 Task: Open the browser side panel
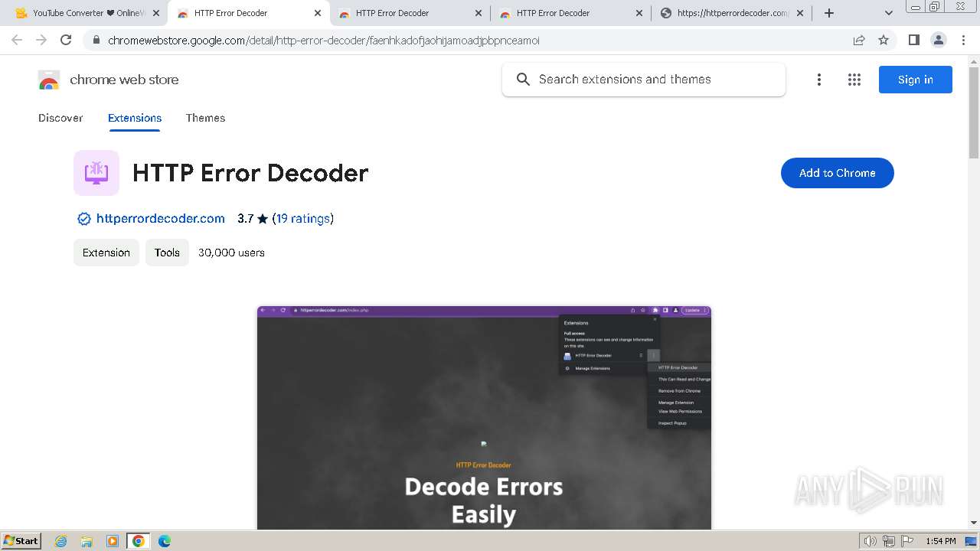coord(914,40)
